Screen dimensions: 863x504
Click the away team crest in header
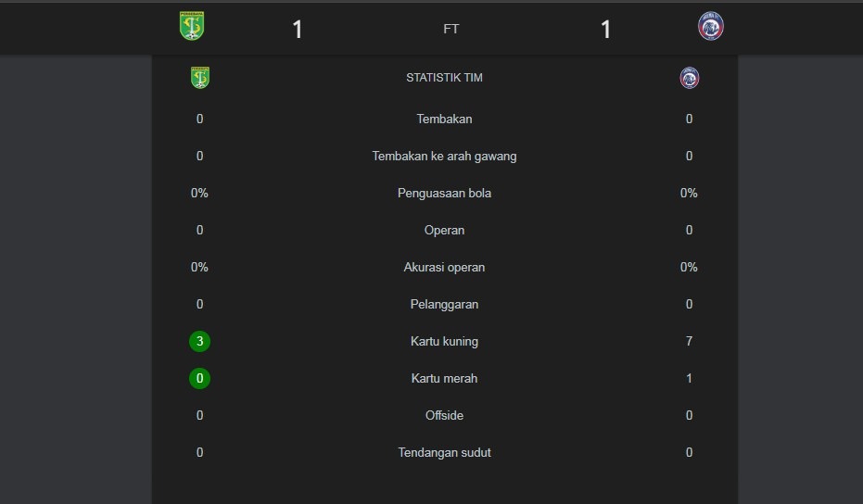coord(711,26)
